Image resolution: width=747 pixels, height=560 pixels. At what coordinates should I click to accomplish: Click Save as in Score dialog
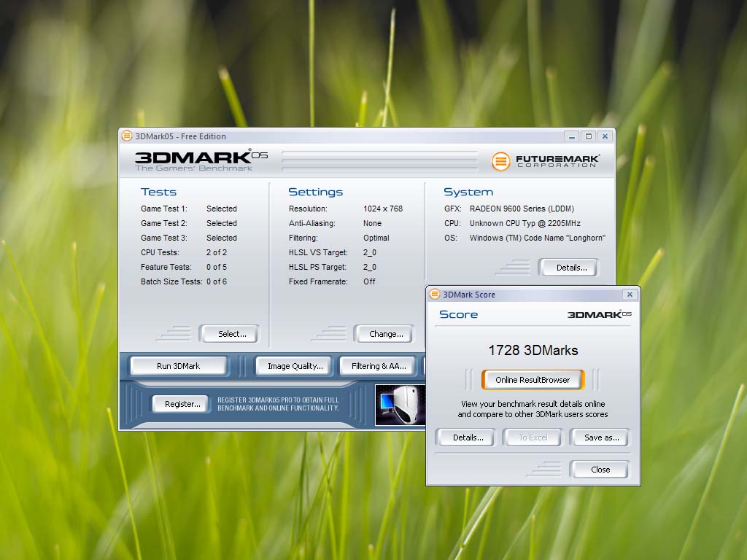(x=600, y=437)
